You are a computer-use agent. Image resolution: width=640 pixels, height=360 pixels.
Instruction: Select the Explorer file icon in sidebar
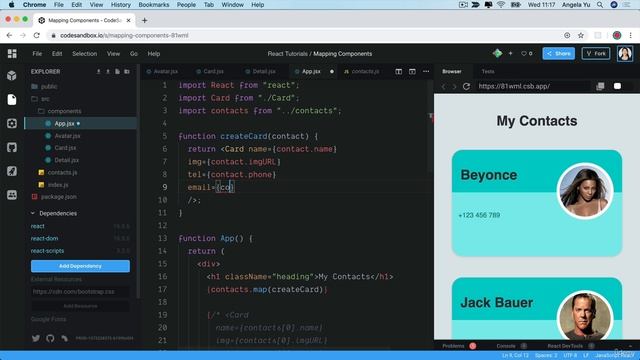[x=12, y=99]
